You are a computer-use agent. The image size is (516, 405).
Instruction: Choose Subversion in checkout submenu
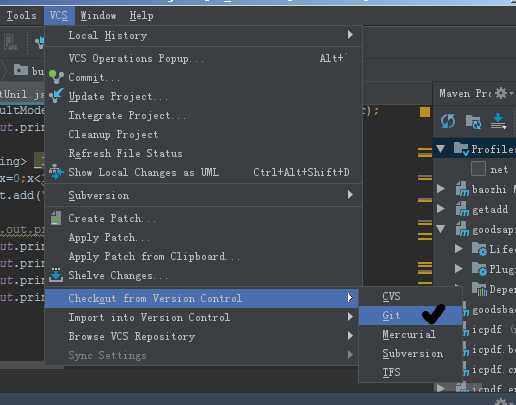pyautogui.click(x=411, y=353)
